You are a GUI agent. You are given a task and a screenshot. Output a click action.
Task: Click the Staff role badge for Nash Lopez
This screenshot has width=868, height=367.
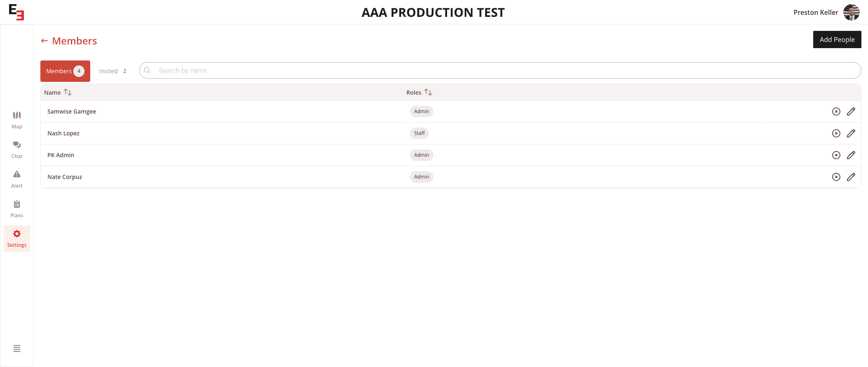coord(419,133)
